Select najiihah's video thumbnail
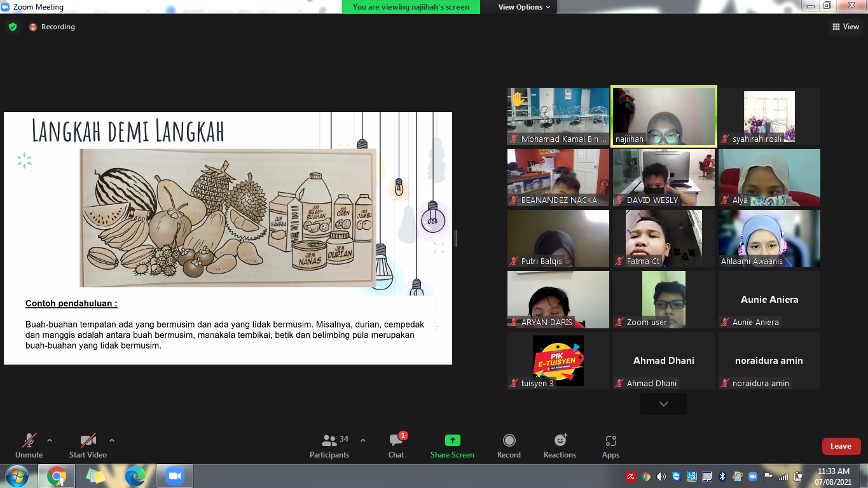The height and width of the screenshot is (488, 868). 663,116
